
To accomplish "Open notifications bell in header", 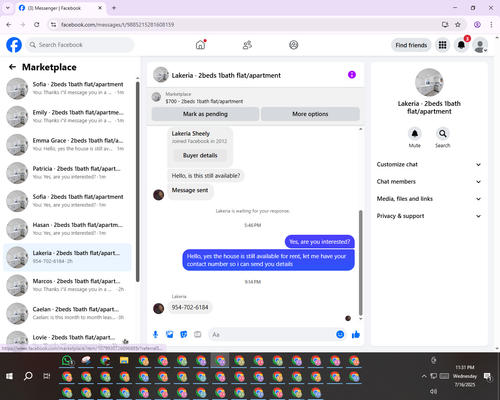I will tap(461, 45).
